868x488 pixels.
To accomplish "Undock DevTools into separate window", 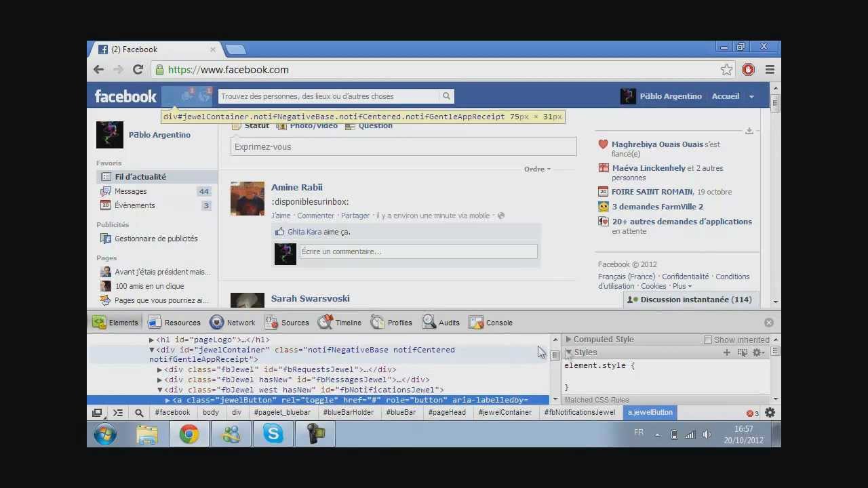I will click(x=97, y=413).
